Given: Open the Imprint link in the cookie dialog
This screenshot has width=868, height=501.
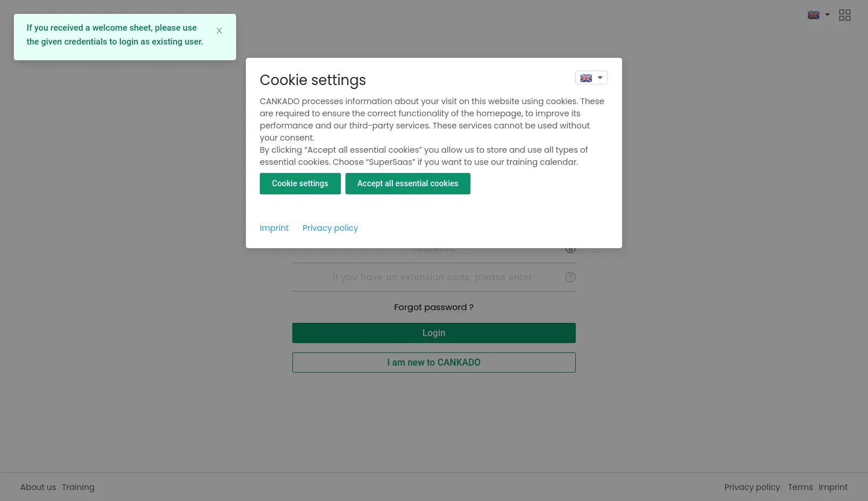Looking at the screenshot, I should point(274,228).
